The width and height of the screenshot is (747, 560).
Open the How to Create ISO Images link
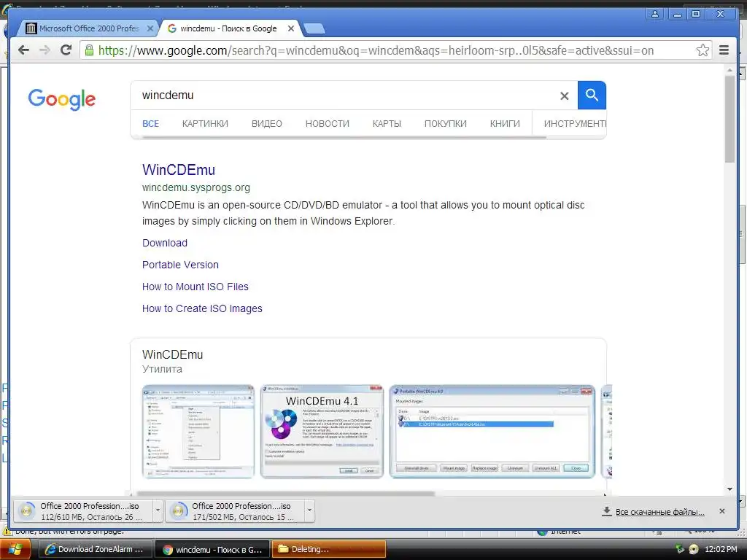(202, 308)
